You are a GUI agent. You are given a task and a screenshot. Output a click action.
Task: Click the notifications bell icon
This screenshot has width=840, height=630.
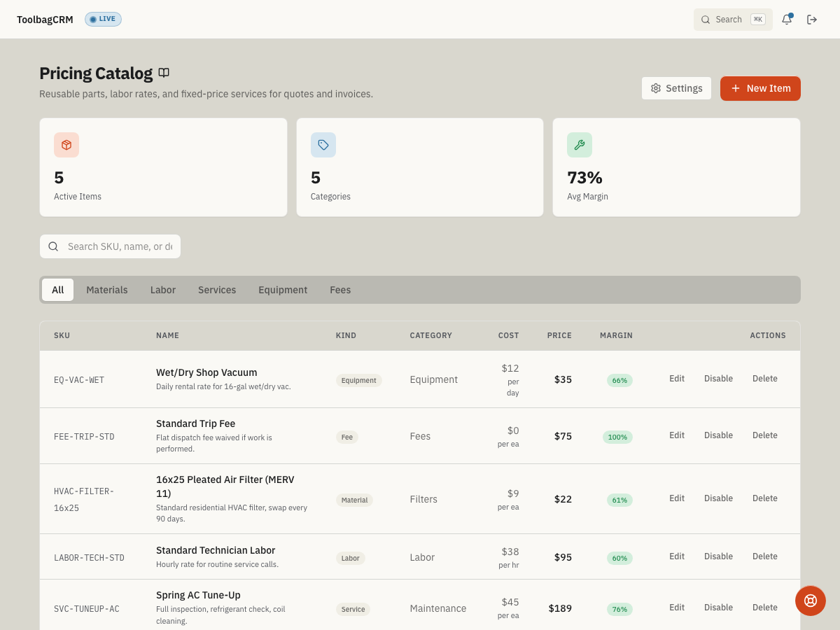tap(787, 20)
